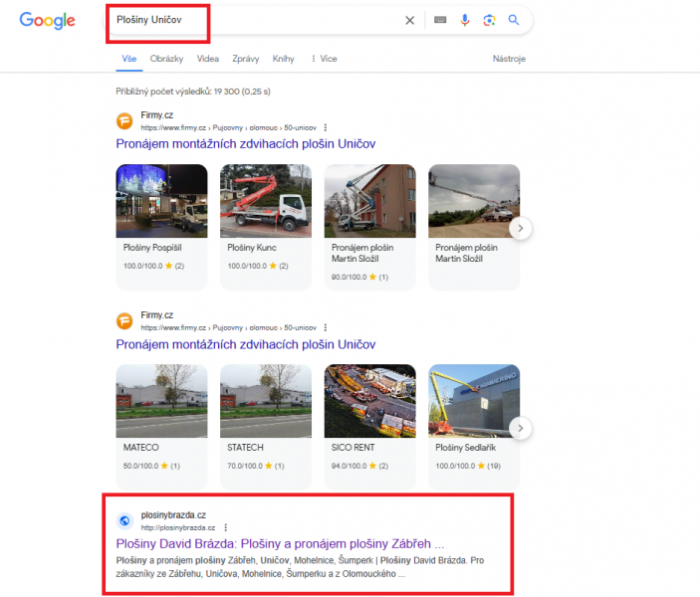
Task: Clear the search query with the X icon
Action: point(409,20)
